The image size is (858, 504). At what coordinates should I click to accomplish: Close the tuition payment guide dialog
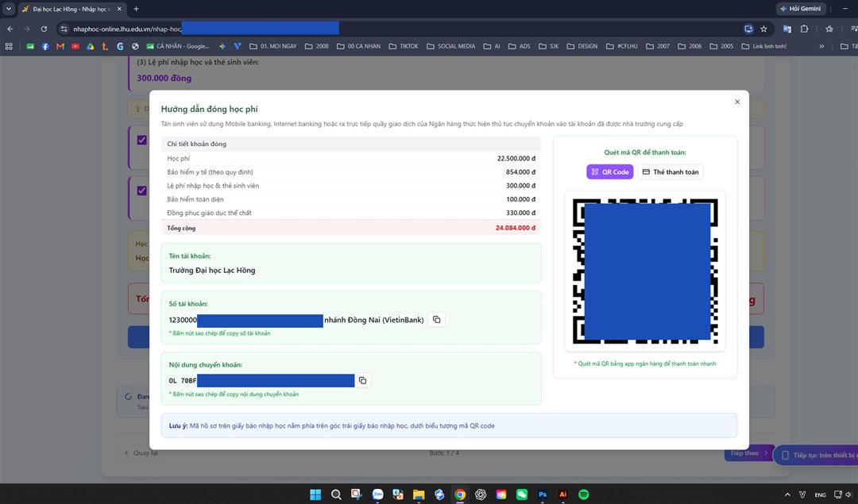point(737,102)
